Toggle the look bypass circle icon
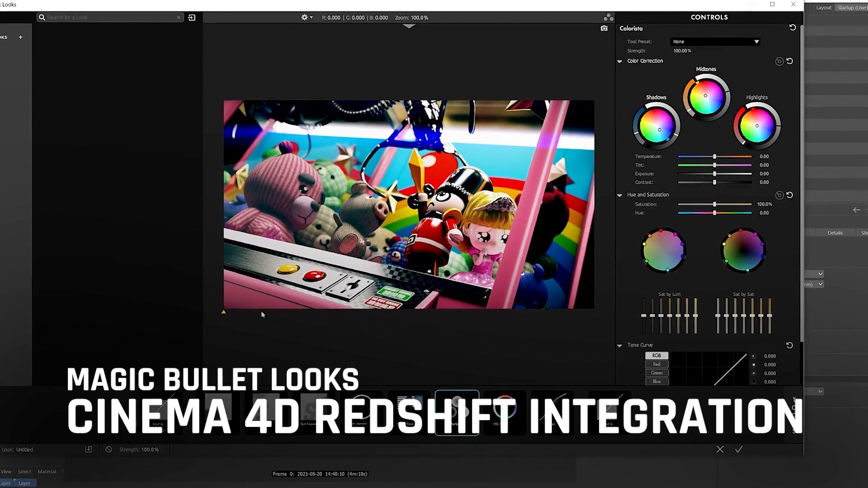 [108, 449]
